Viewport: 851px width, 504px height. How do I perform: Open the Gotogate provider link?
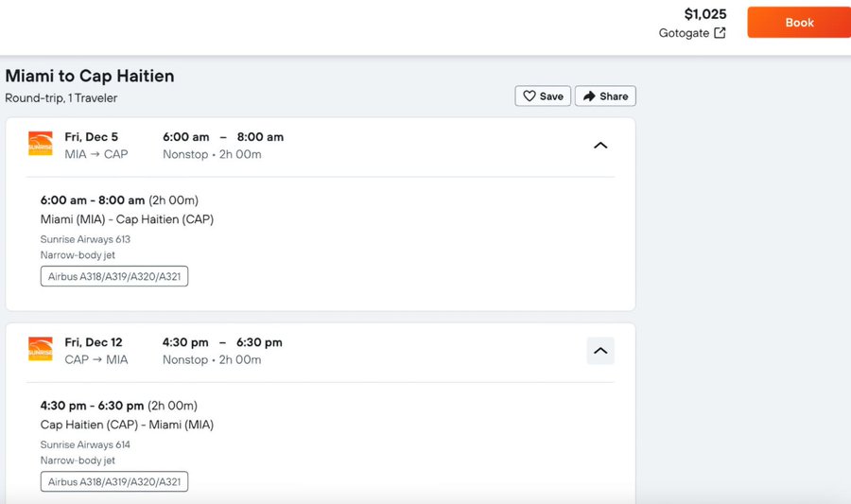684,33
